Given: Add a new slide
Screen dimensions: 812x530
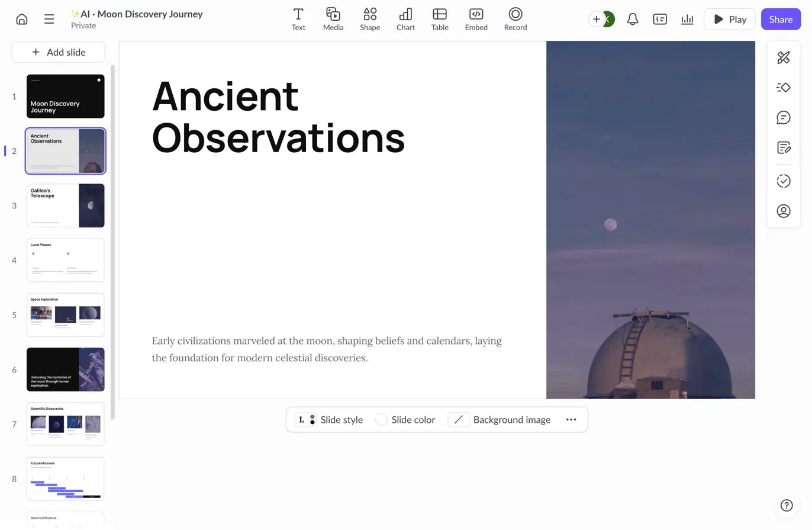Looking at the screenshot, I should pos(58,52).
